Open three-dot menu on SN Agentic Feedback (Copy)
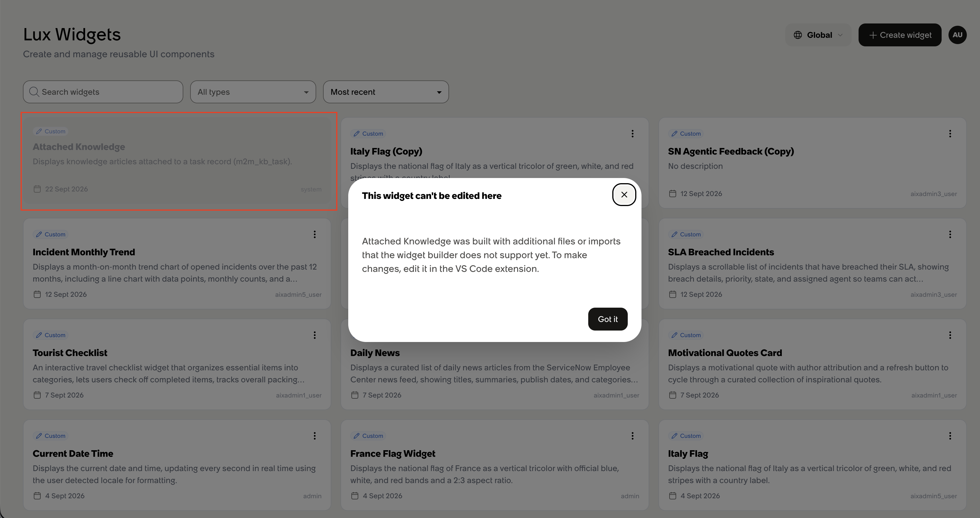This screenshot has height=518, width=980. pyautogui.click(x=950, y=134)
